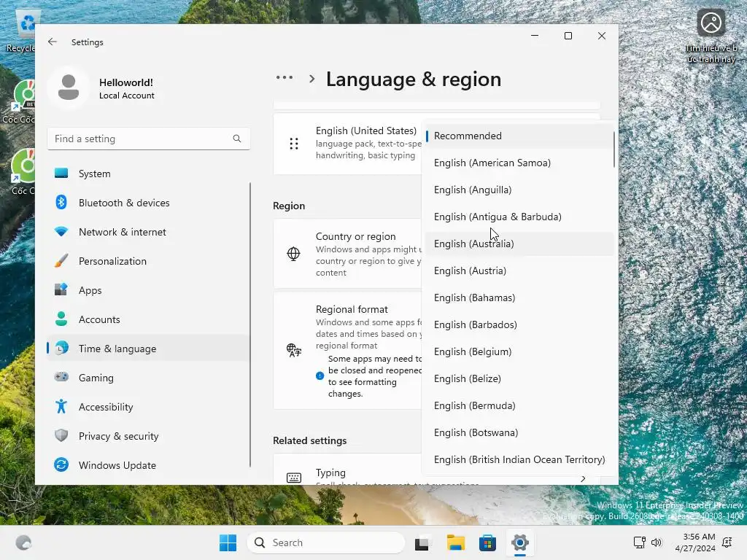The image size is (747, 560).
Task: Choose English (Belize) from list
Action: tap(519, 379)
